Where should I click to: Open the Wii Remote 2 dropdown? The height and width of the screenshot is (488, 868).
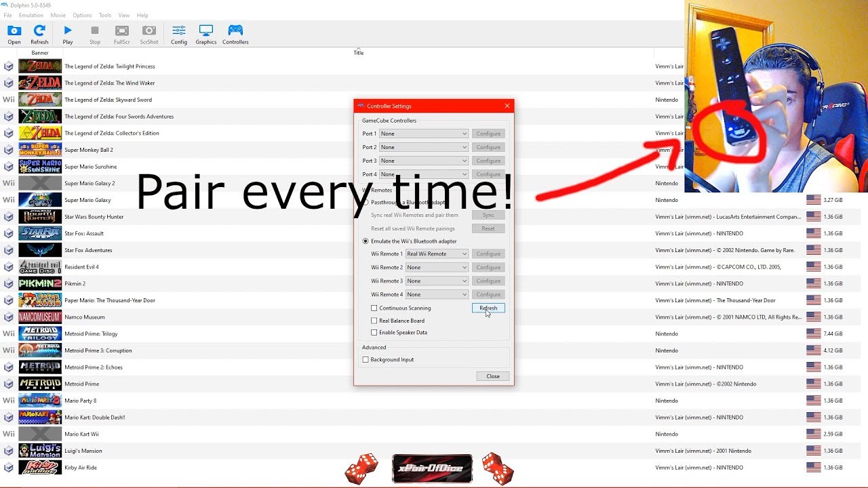coord(437,267)
